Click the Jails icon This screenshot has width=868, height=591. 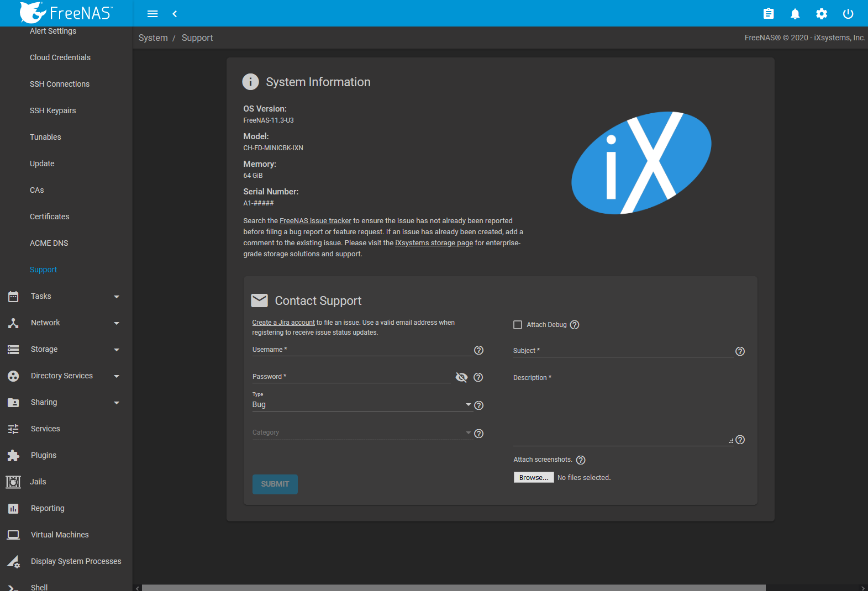(x=13, y=482)
